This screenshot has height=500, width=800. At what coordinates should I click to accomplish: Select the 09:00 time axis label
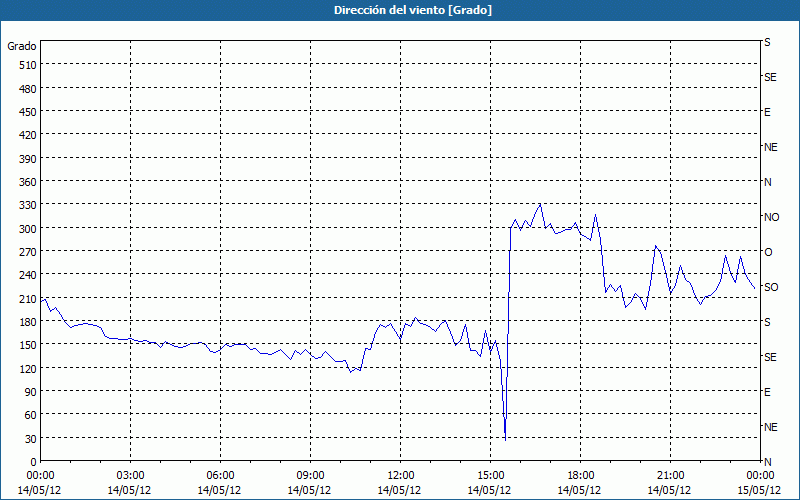[310, 476]
